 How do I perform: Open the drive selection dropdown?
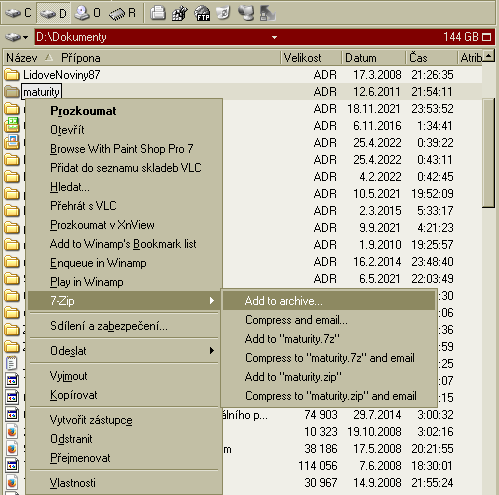(x=17, y=37)
